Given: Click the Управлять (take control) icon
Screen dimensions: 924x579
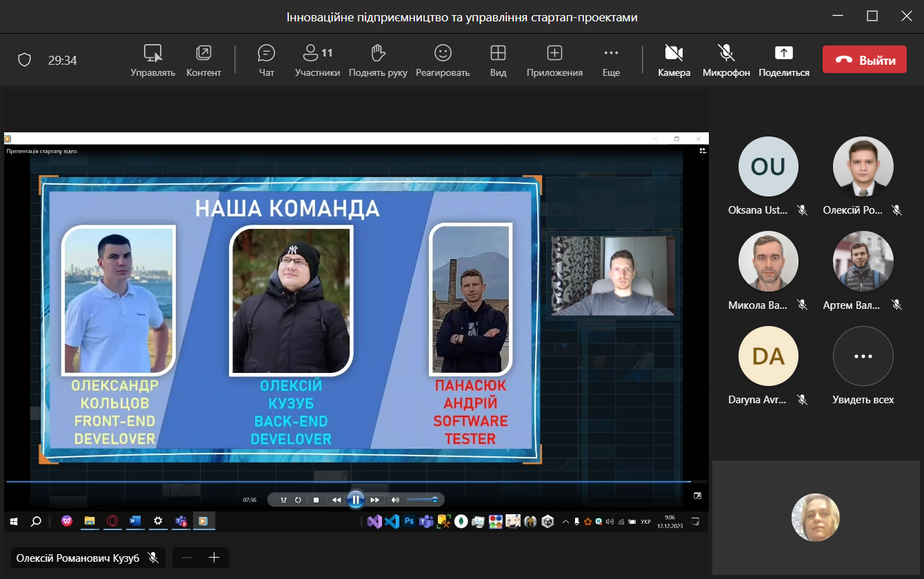Looking at the screenshot, I should click(x=152, y=60).
